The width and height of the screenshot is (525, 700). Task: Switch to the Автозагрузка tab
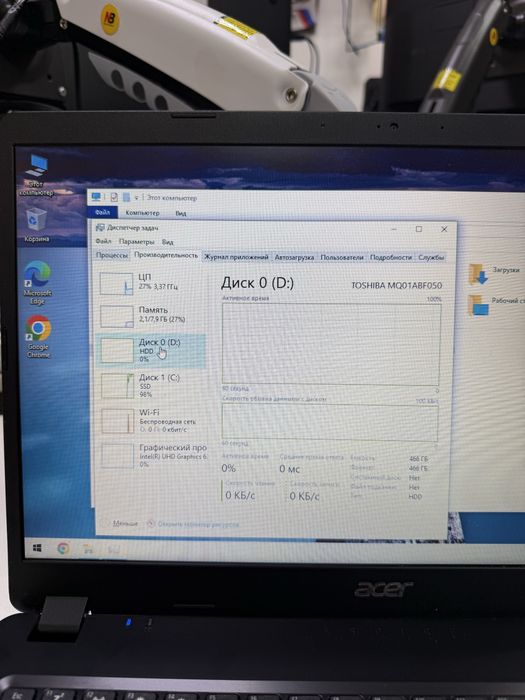coord(294,258)
